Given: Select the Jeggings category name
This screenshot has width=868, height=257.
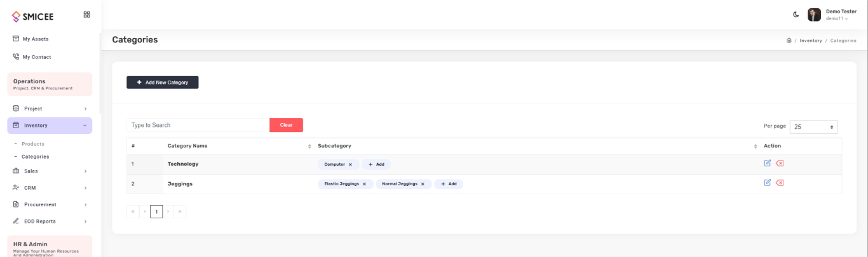Looking at the screenshot, I should pyautogui.click(x=180, y=184).
